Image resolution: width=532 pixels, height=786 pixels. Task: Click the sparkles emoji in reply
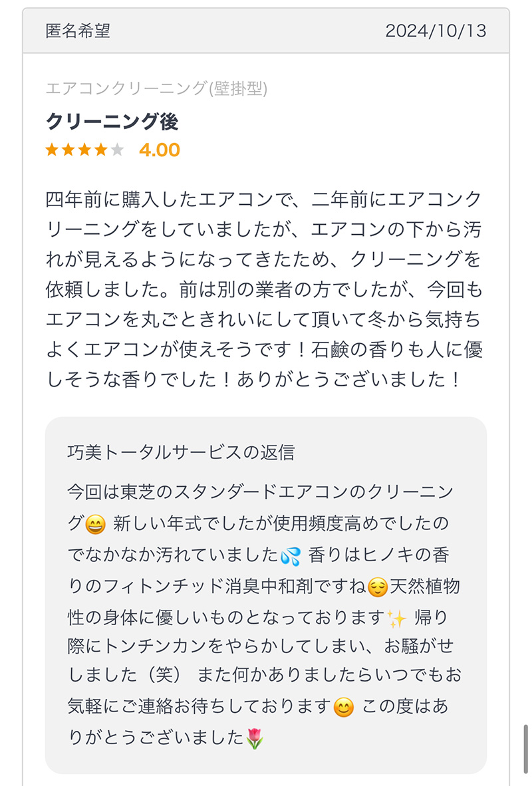[396, 619]
